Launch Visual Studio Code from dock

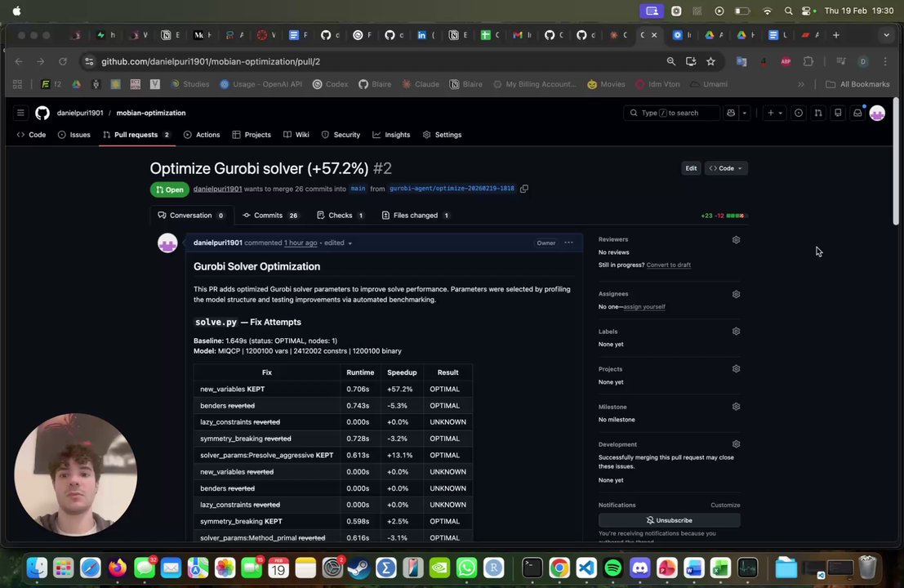pos(586,568)
